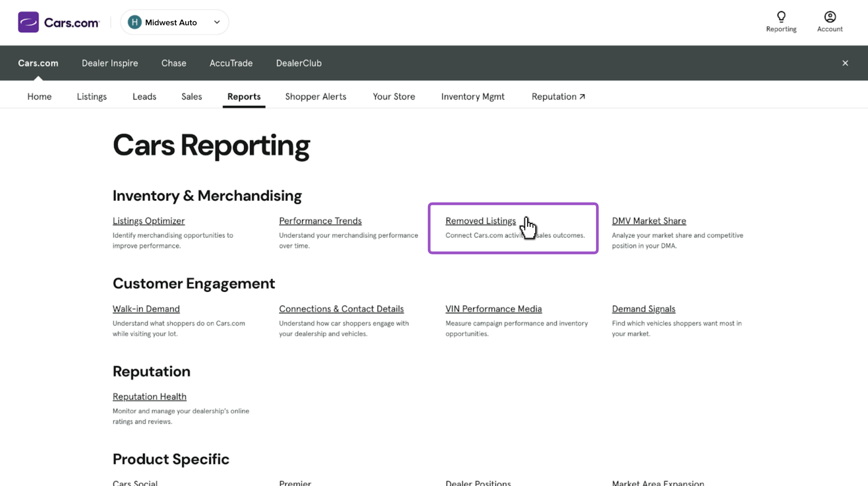Open the Reputation external link menu item

pos(558,97)
